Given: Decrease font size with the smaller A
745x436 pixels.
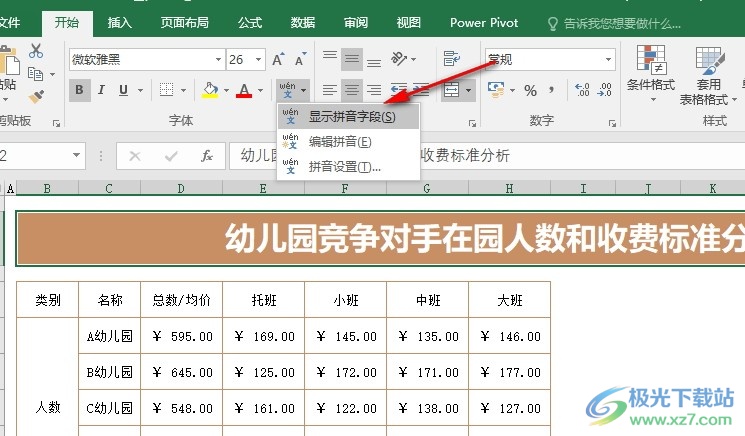Looking at the screenshot, I should tap(300, 59).
